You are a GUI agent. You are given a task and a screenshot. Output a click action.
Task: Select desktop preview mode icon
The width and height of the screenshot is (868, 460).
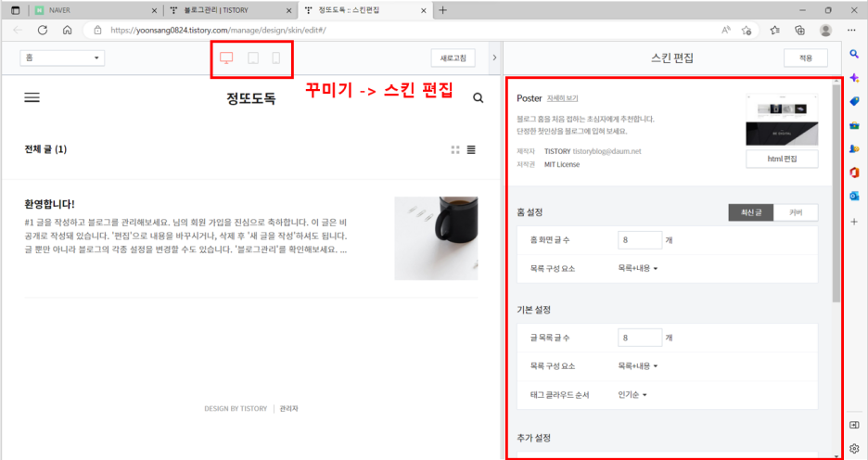226,57
